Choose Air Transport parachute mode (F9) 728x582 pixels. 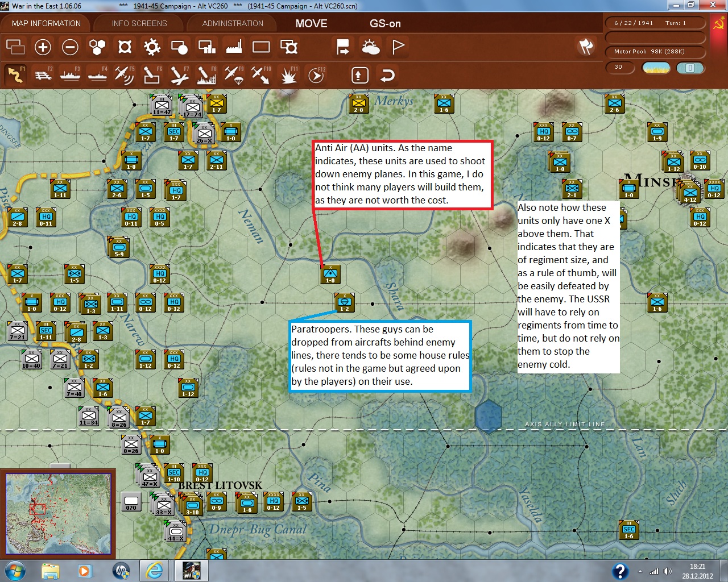tap(234, 75)
